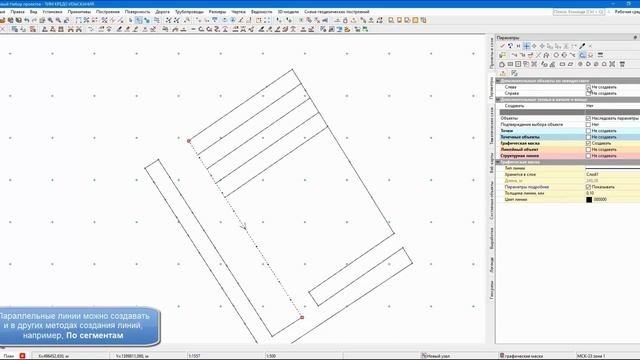Undo last action in main toolbar
The width and height of the screenshot is (640, 360).
click(27, 20)
